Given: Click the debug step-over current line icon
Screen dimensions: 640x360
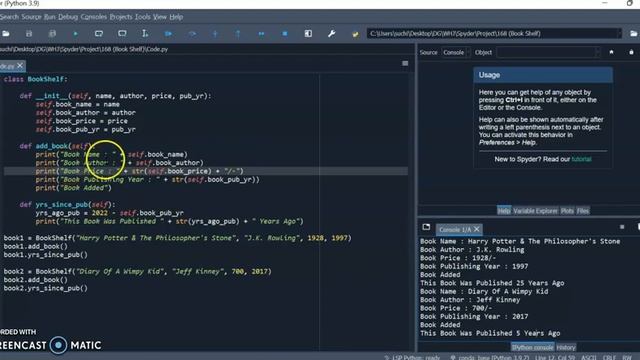Looking at the screenshot, I should click(192, 33).
